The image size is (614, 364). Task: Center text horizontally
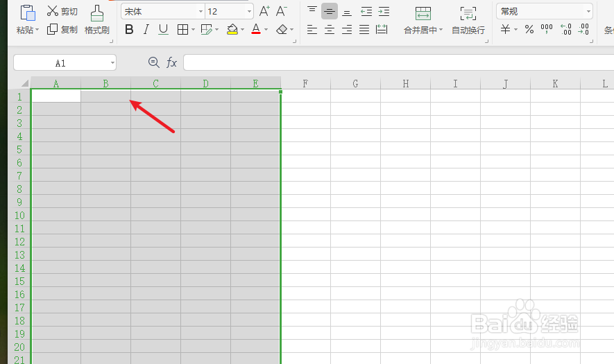(x=330, y=29)
